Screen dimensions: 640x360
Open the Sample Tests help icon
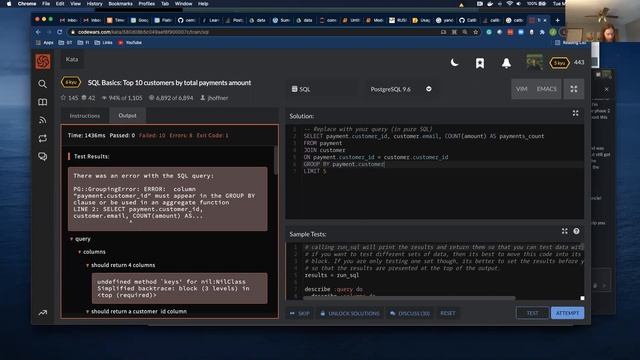coord(576,231)
